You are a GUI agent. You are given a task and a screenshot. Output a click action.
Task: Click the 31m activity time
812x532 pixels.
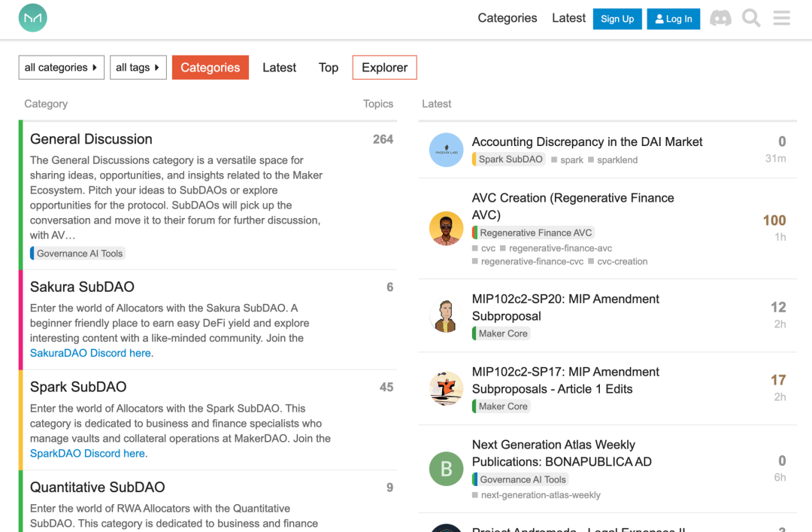(775, 159)
